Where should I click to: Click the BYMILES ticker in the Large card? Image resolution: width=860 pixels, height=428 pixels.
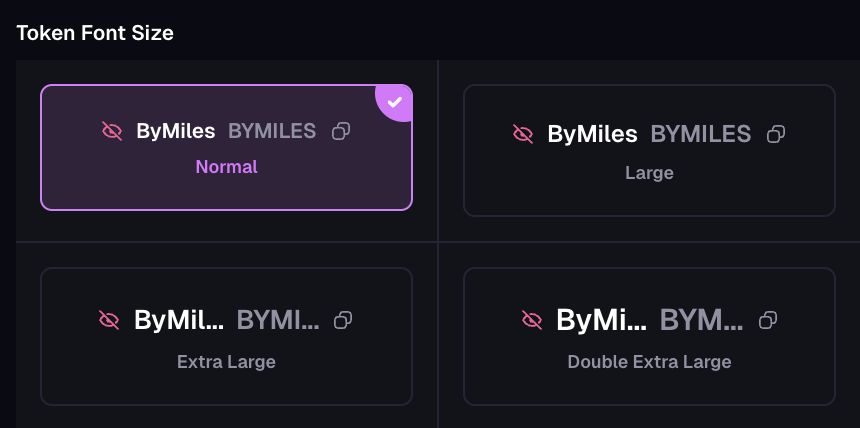pyautogui.click(x=700, y=134)
